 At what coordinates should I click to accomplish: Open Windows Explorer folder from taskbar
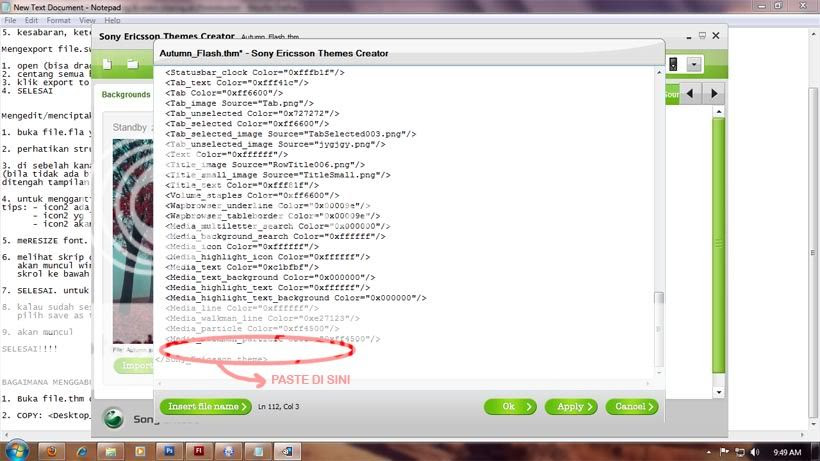(x=111, y=451)
